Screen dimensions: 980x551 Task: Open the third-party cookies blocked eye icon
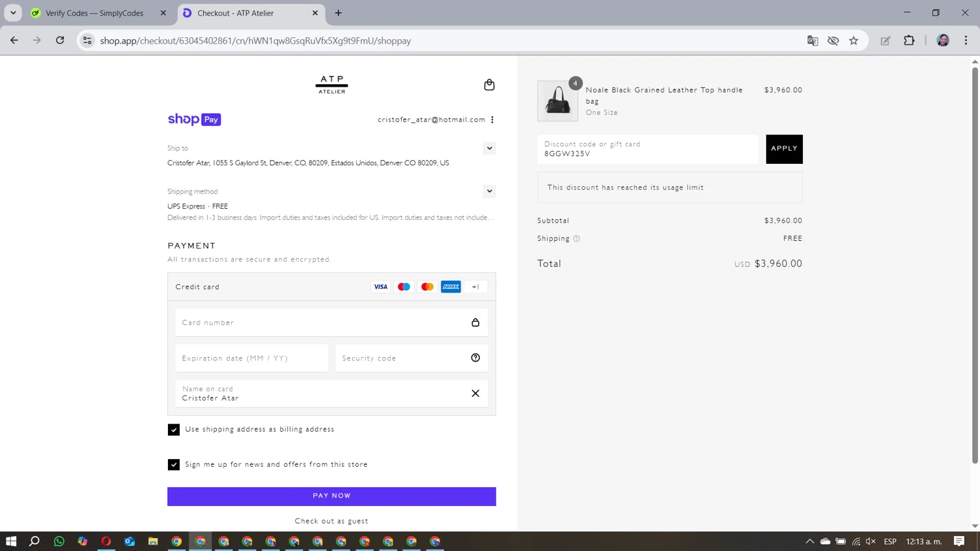click(833, 40)
